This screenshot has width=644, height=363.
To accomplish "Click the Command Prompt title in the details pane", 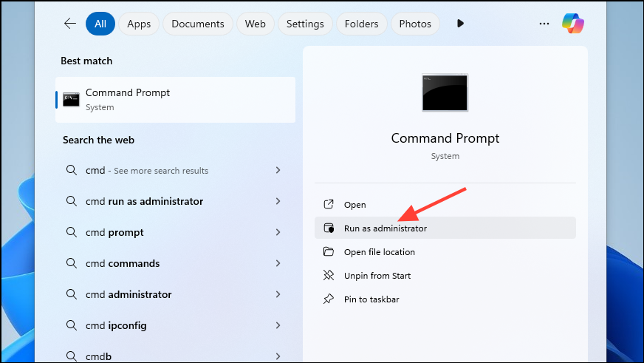I will pos(445,138).
